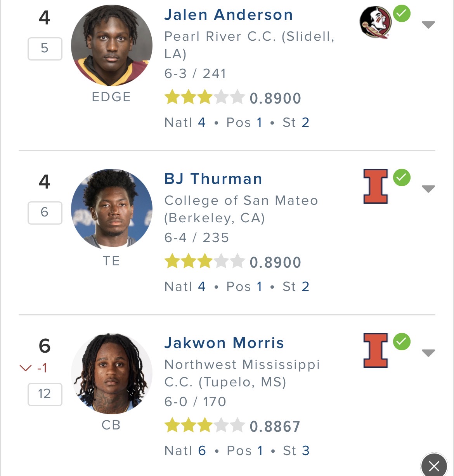Click green commit checkmark for BJ Thurman

tap(402, 178)
